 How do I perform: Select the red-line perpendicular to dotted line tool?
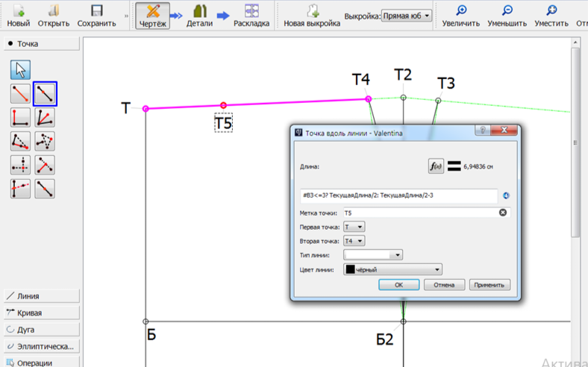pos(45,165)
